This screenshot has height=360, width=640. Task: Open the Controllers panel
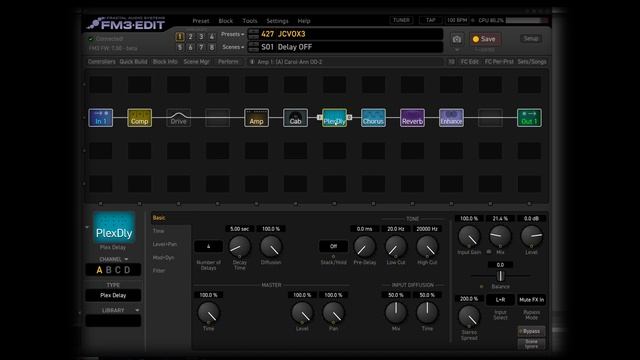coord(102,62)
